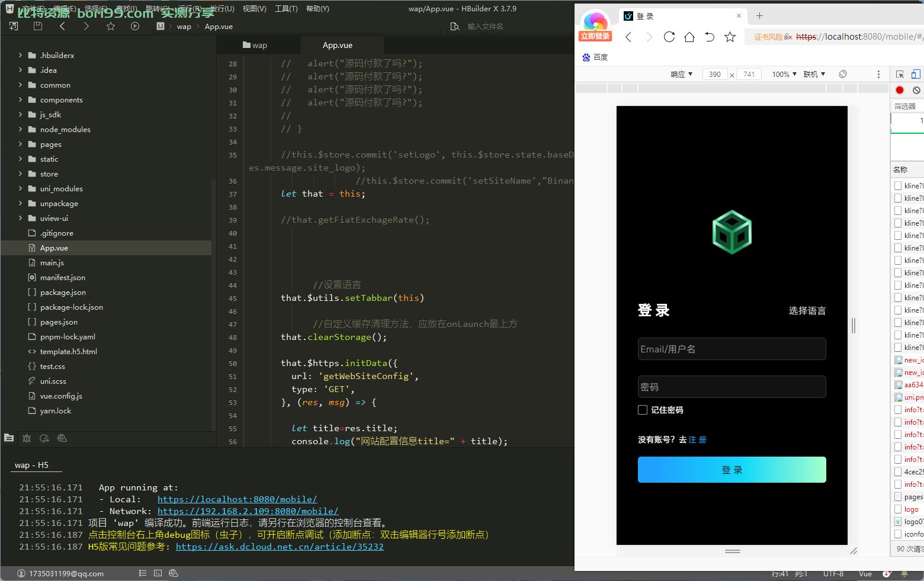This screenshot has height=581, width=924.
Task: Open the 发行(U) menu
Action: point(222,9)
